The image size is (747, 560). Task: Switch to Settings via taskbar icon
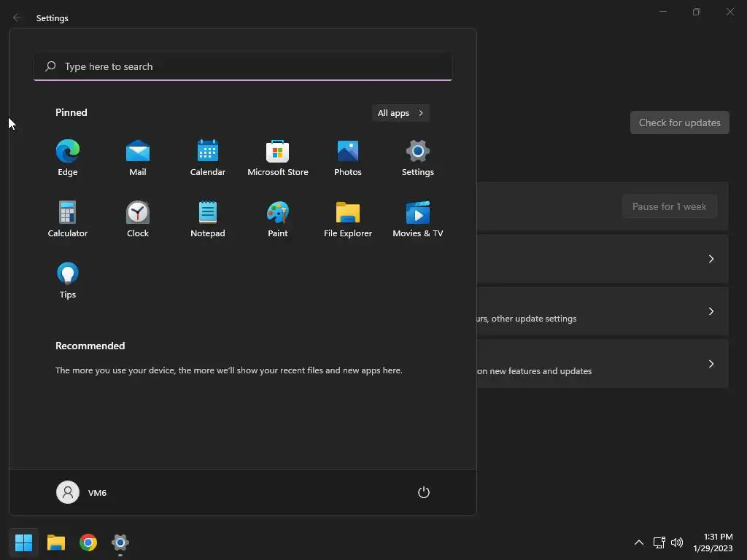(x=120, y=542)
